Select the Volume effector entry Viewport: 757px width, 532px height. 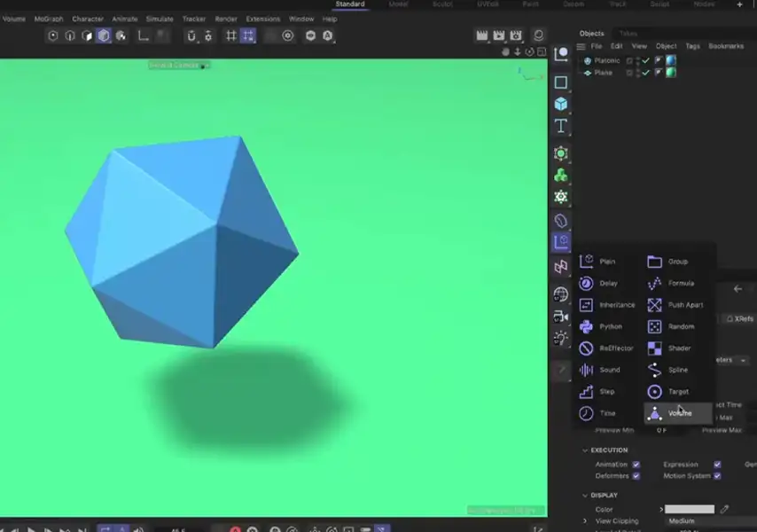pyautogui.click(x=680, y=412)
